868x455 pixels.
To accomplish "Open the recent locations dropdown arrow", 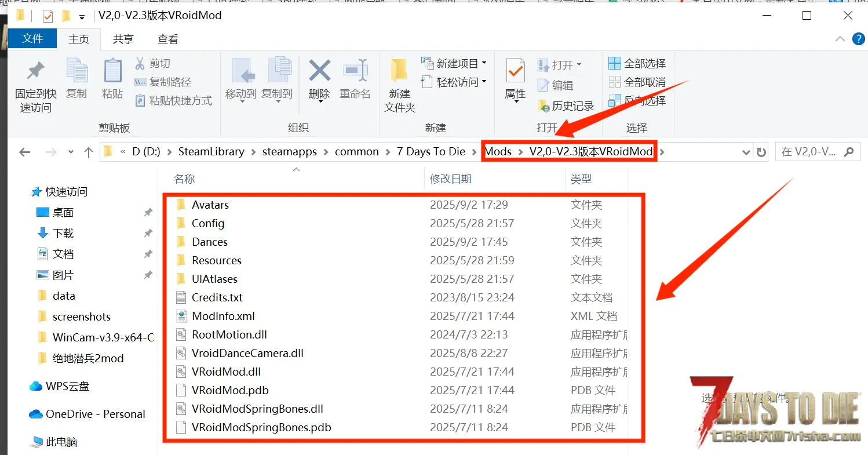I will [71, 152].
